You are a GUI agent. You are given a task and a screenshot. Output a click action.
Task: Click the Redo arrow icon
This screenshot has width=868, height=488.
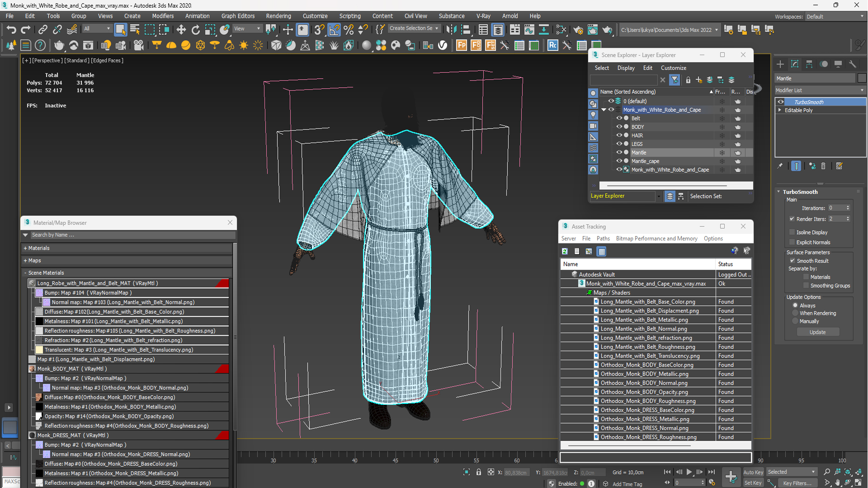pos(26,30)
